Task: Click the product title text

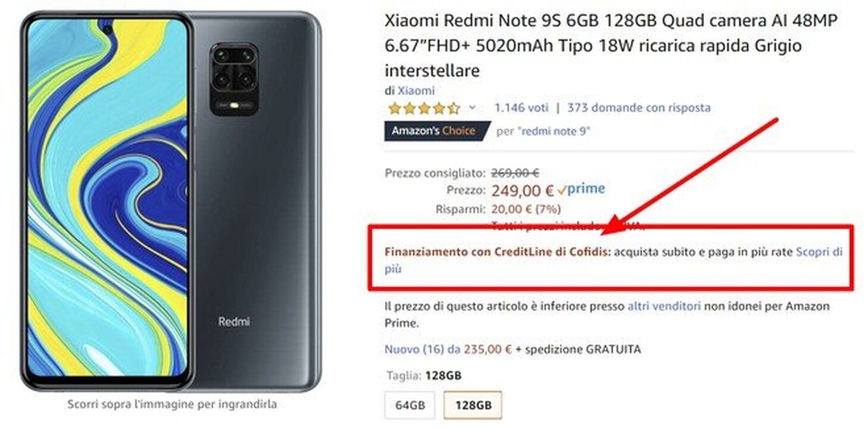Action: pyautogui.click(x=611, y=46)
